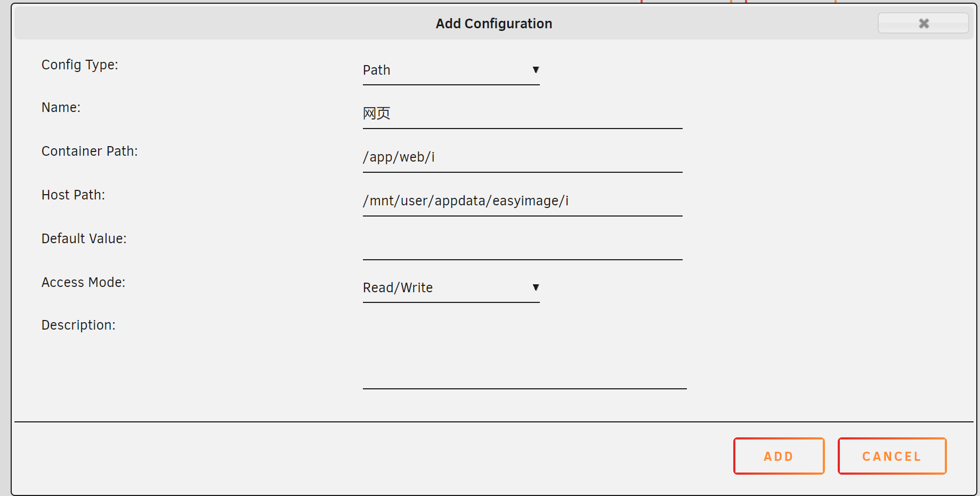The image size is (980, 496).
Task: Click into the Description text area
Action: click(524, 353)
